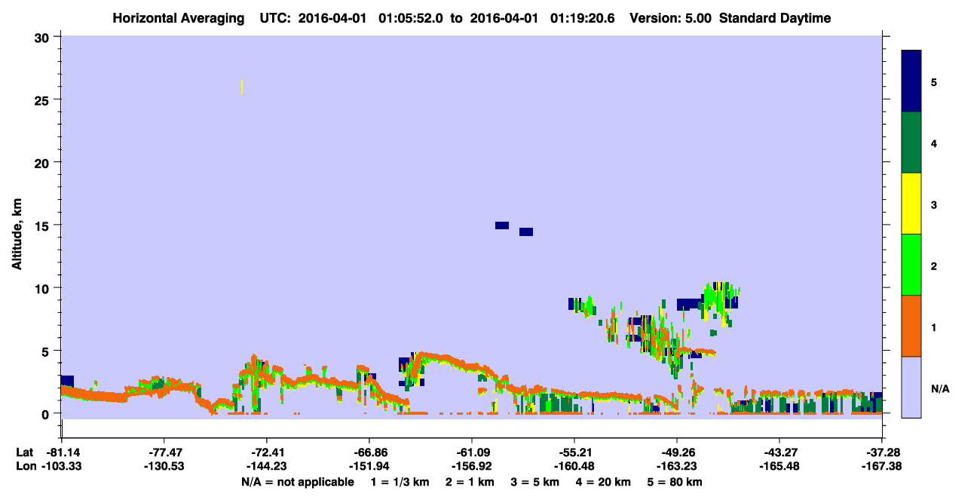Click the left dark blue block near 15 km
The height and width of the screenshot is (503, 980).
click(502, 225)
